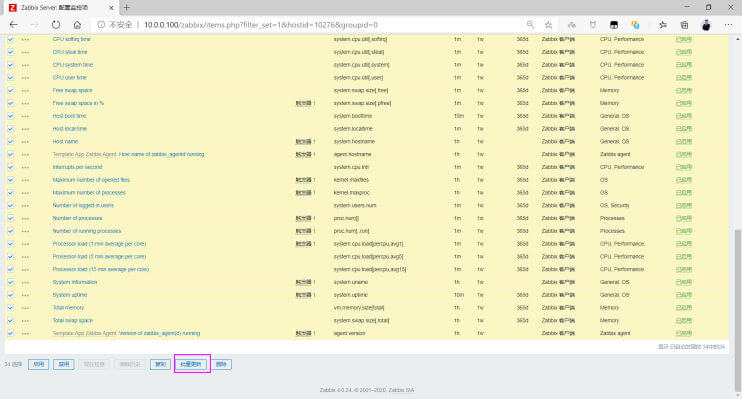Screen dimensions: 742x399
Task: Open the browser profile avatar
Action: [706, 25]
